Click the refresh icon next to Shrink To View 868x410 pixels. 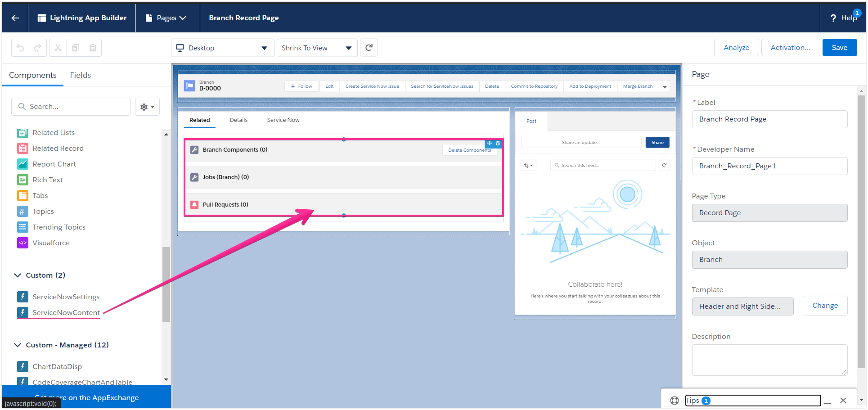point(369,47)
